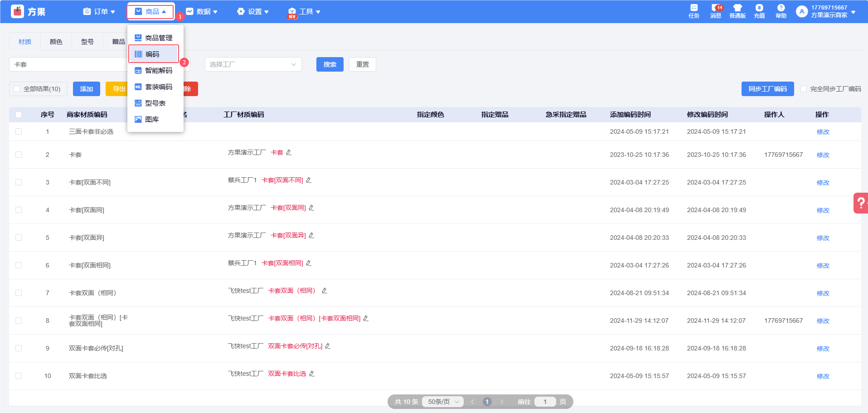Image resolution: width=868 pixels, height=413 pixels.
Task: Open the 消息 messages icon with badge
Action: [x=716, y=11]
